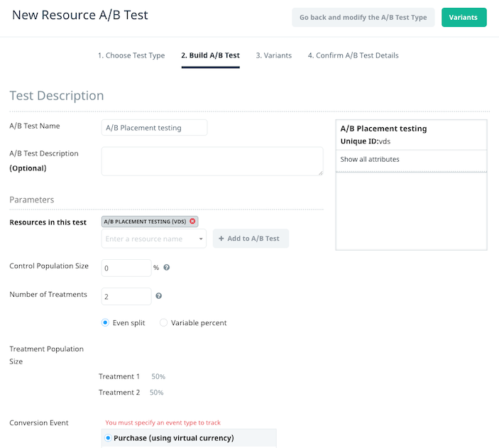
Task: Select the 2. Build A/B Test tab
Action: 210,55
